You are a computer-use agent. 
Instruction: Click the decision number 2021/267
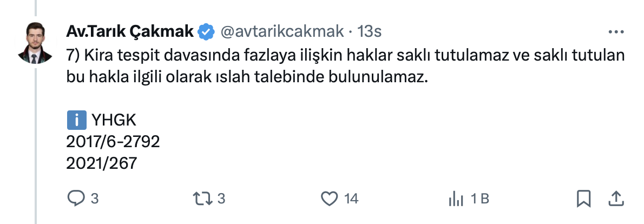pos(101,162)
